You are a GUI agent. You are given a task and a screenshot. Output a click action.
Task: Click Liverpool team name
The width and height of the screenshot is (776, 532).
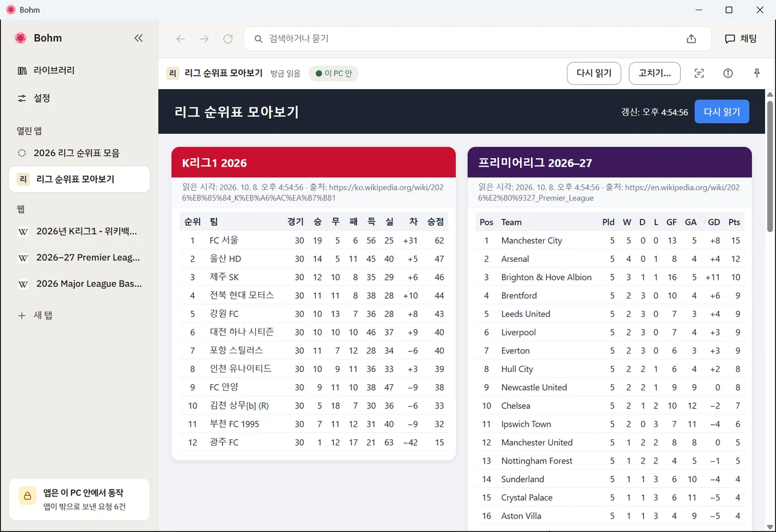pyautogui.click(x=518, y=332)
